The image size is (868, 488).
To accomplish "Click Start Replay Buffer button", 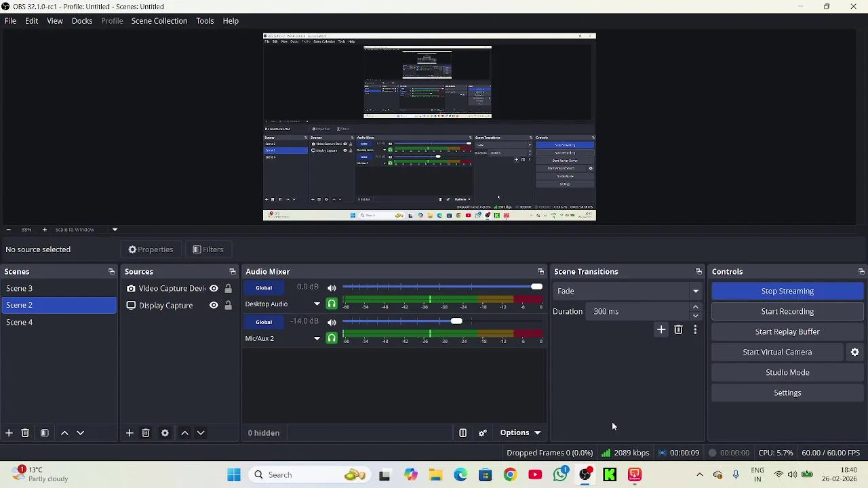I will click(x=787, y=331).
